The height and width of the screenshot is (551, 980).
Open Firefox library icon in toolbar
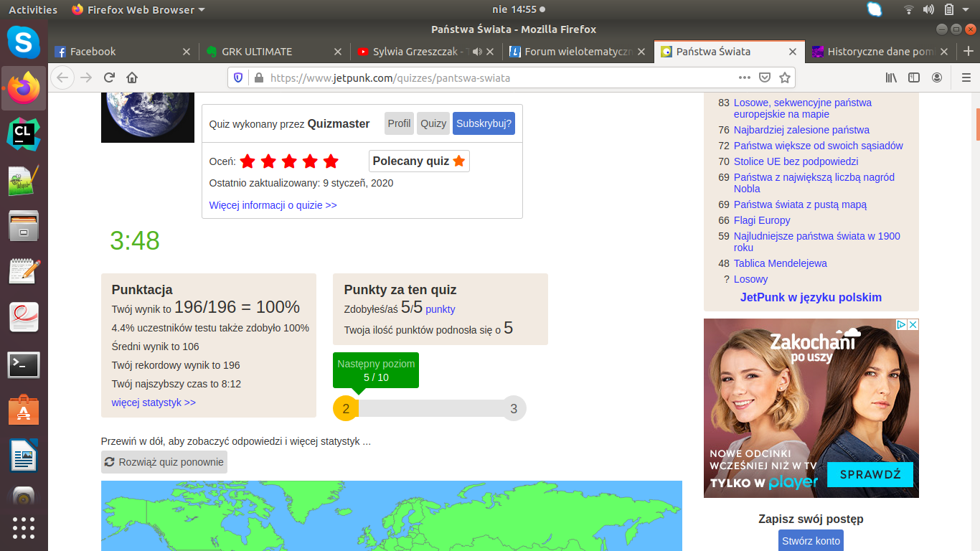[891, 77]
